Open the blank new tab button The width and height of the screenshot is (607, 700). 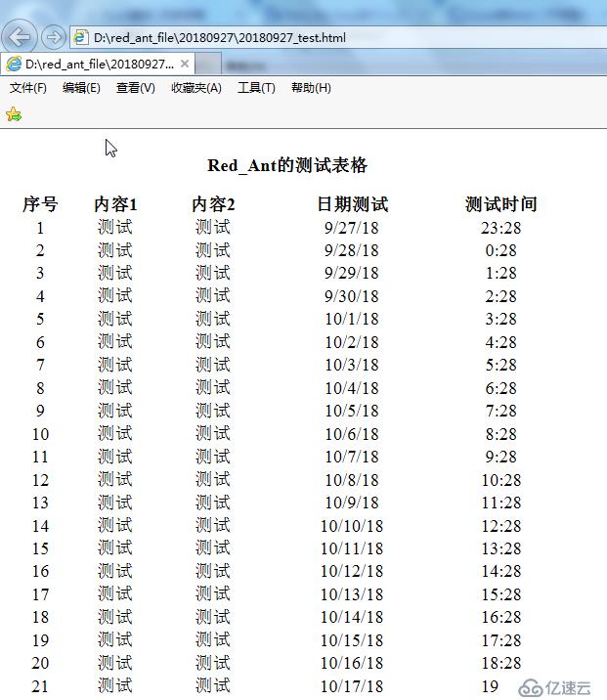click(208, 65)
